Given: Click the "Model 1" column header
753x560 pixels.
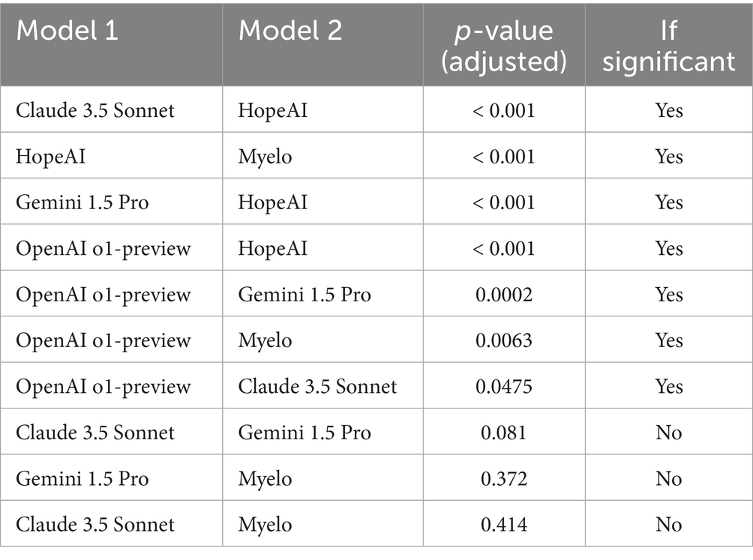Looking at the screenshot, I should (x=67, y=30).
